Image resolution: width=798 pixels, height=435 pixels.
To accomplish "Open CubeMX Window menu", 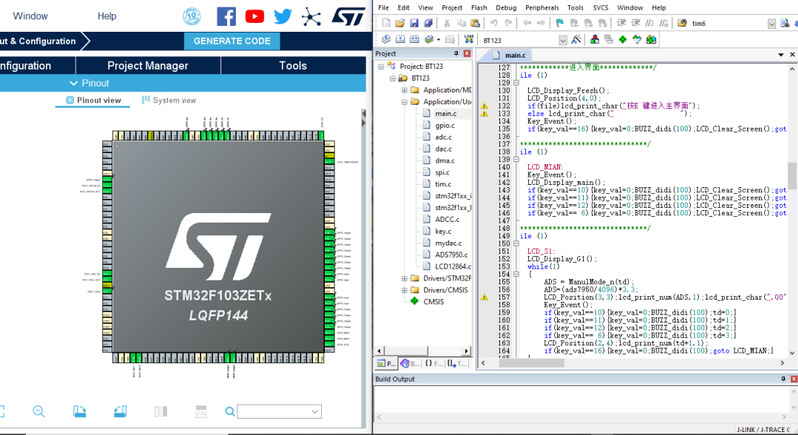I will tap(31, 16).
